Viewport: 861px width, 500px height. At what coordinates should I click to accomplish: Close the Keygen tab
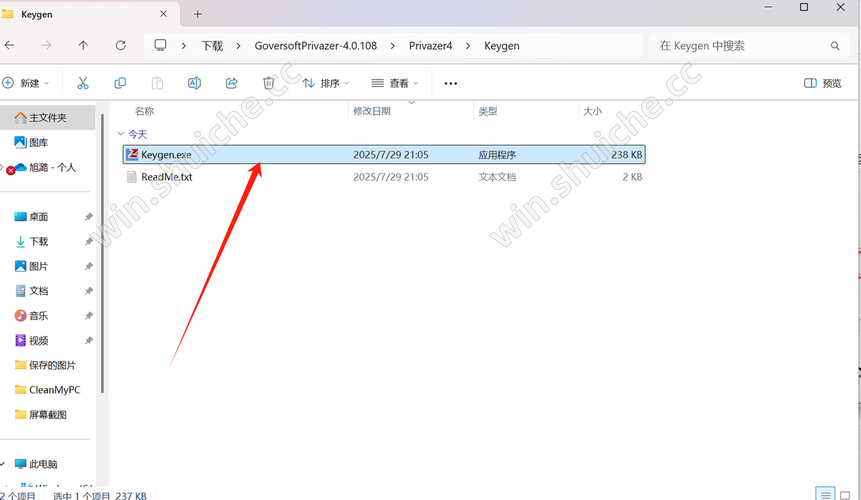tap(163, 14)
